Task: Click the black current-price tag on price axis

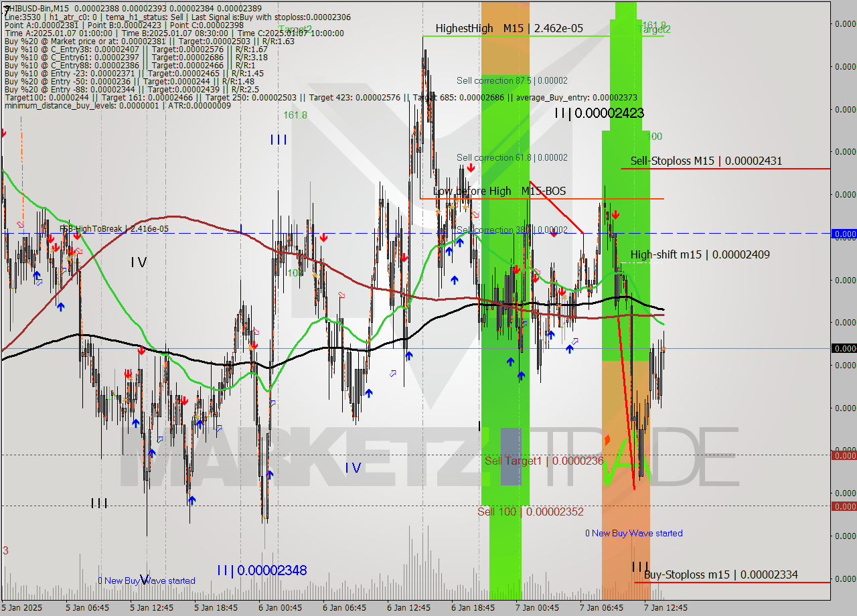Action: (x=844, y=348)
